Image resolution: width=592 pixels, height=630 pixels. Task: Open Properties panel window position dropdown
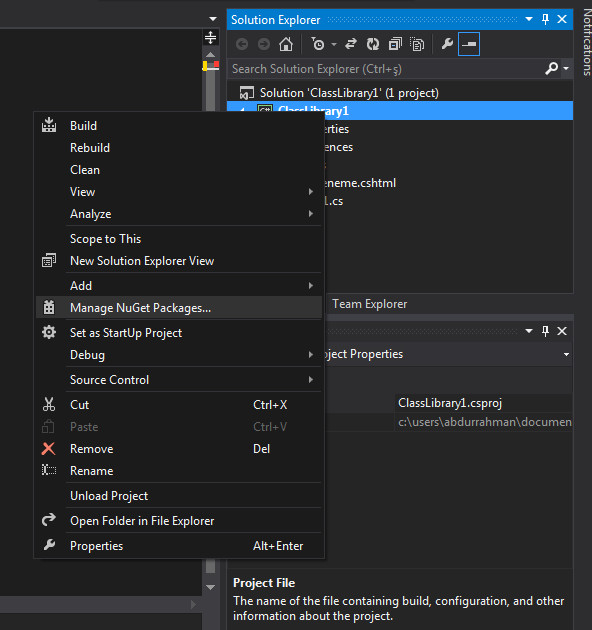click(529, 331)
